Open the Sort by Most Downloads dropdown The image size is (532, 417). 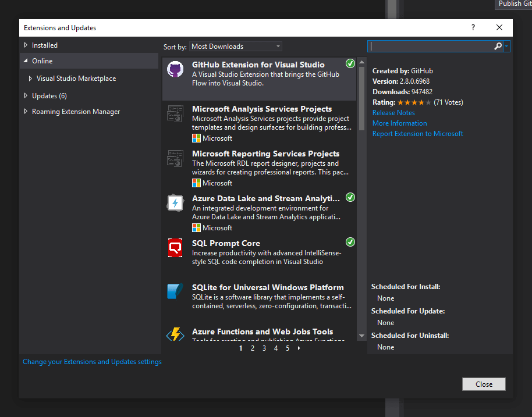coord(236,47)
